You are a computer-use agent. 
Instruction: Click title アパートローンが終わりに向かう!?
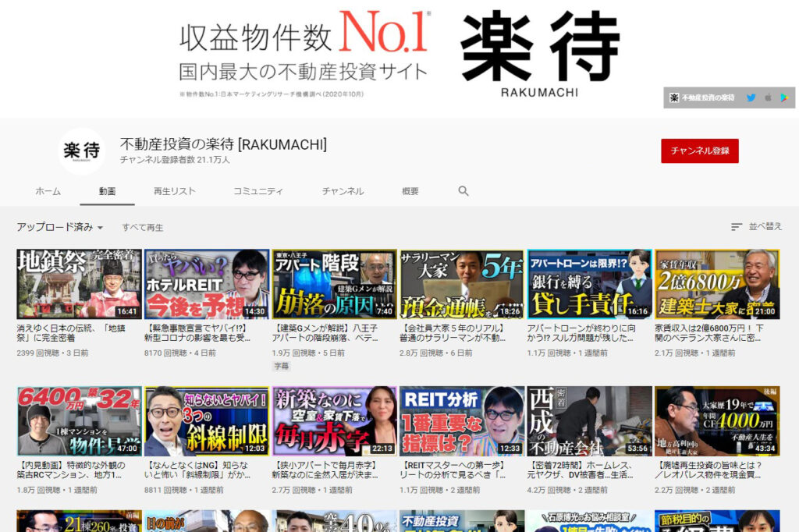(x=581, y=333)
